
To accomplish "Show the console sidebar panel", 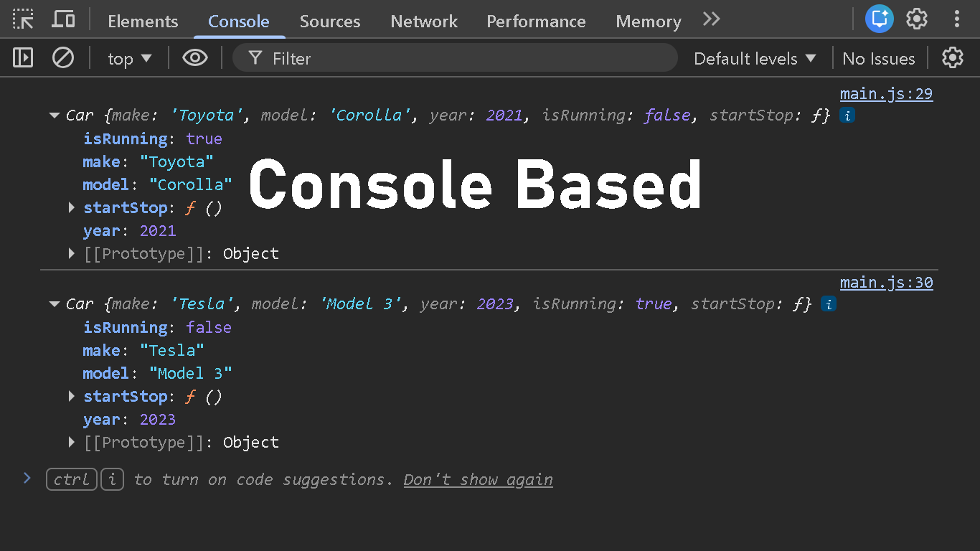I will click(24, 57).
